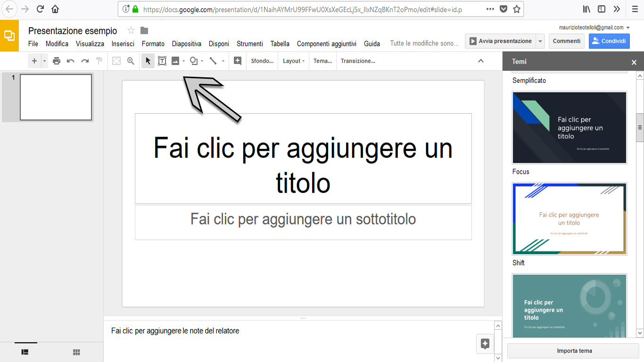
Task: Click the Importa tema button
Action: pyautogui.click(x=574, y=351)
